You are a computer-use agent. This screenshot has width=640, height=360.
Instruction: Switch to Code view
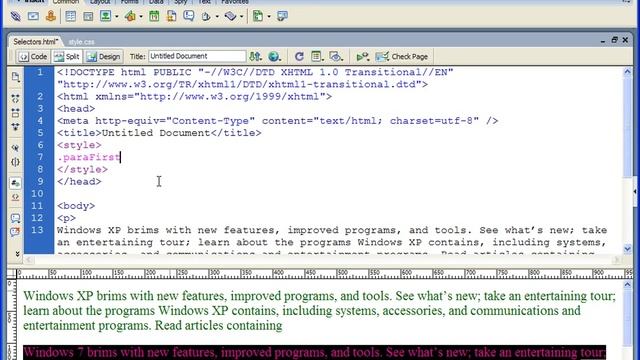33,56
